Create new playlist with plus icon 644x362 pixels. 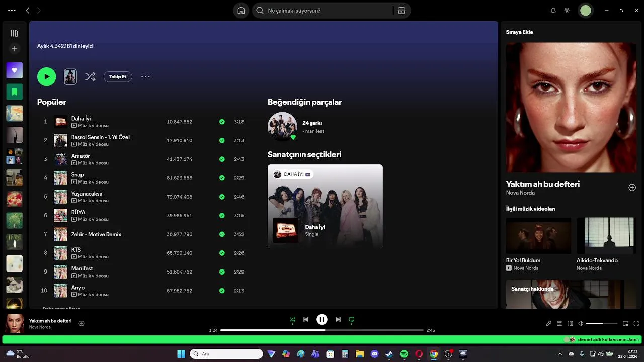tap(14, 49)
